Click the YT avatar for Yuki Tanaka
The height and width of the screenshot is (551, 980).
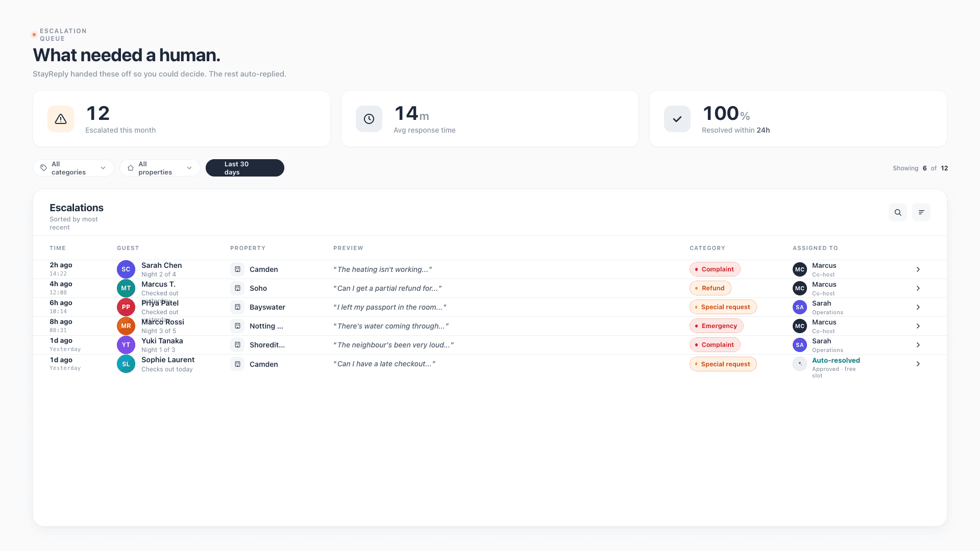point(126,345)
